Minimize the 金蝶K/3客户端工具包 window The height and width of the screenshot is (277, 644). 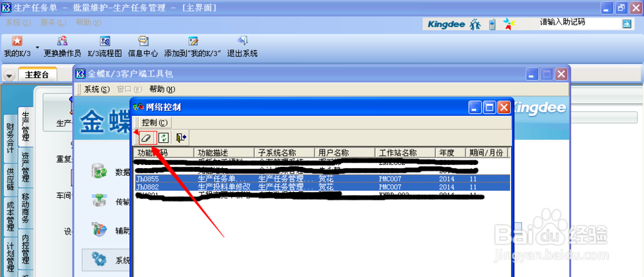[x=533, y=74]
